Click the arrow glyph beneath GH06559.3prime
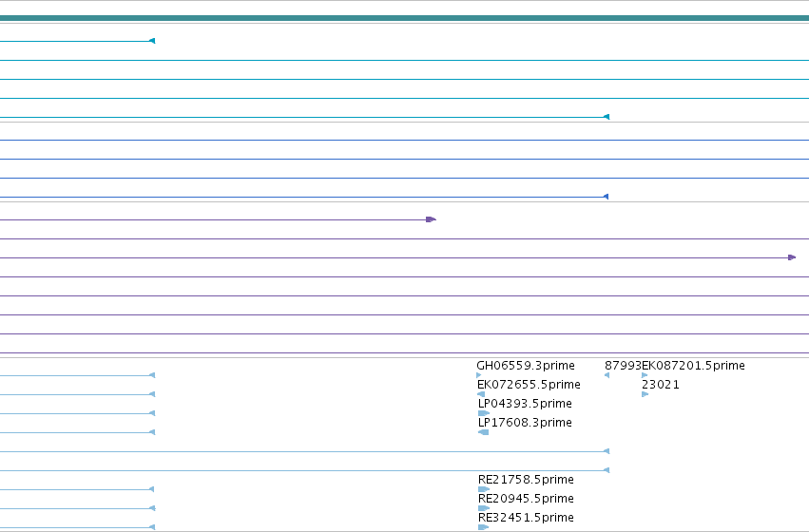 [x=479, y=375]
